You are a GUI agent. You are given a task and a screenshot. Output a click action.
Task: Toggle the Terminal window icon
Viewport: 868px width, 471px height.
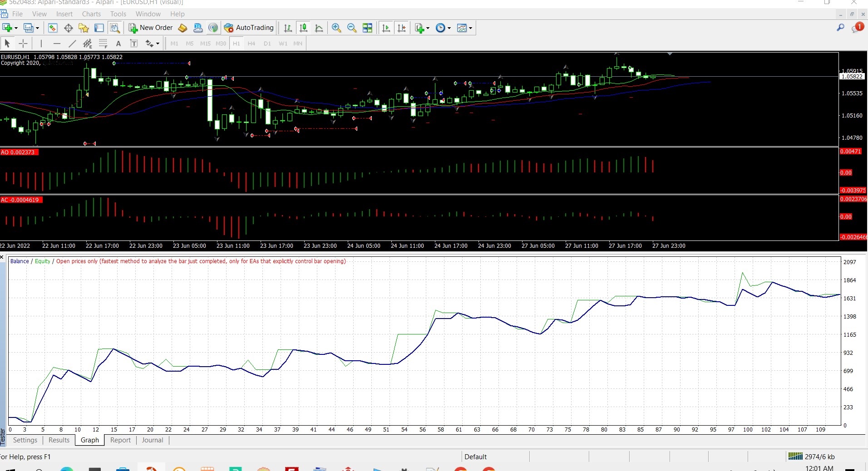point(99,28)
